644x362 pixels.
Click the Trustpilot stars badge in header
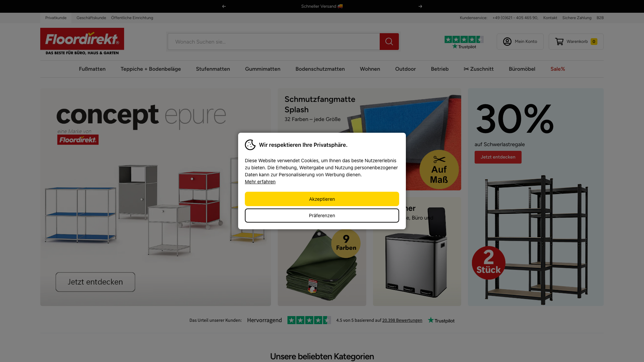pos(464,42)
